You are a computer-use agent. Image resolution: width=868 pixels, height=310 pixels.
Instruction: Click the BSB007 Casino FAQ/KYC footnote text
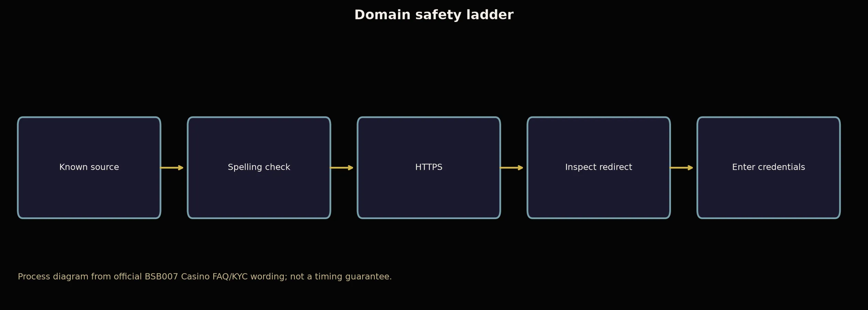pyautogui.click(x=205, y=277)
